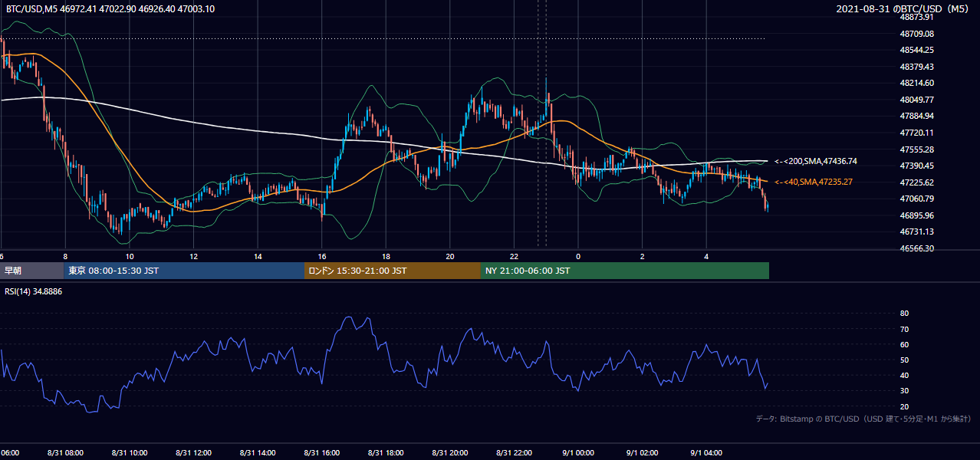Click price axis value 47225.62
Image resolution: width=980 pixels, height=460 pixels.
tap(916, 182)
